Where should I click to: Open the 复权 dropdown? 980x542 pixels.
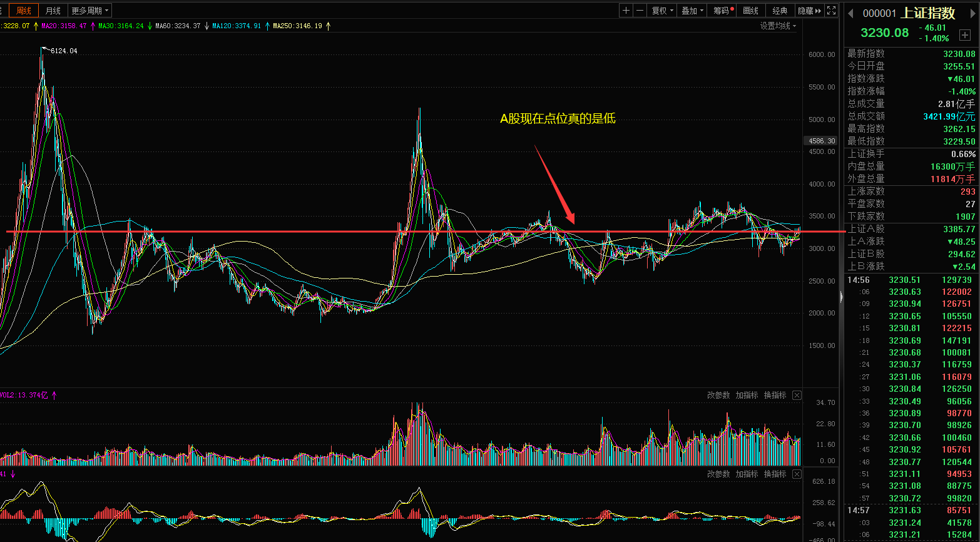click(x=662, y=11)
